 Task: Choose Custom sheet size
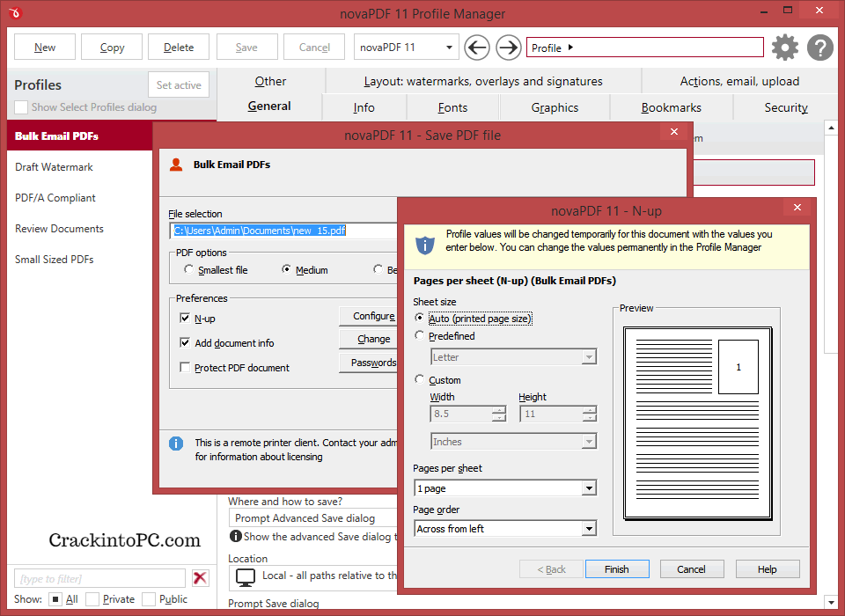point(419,379)
